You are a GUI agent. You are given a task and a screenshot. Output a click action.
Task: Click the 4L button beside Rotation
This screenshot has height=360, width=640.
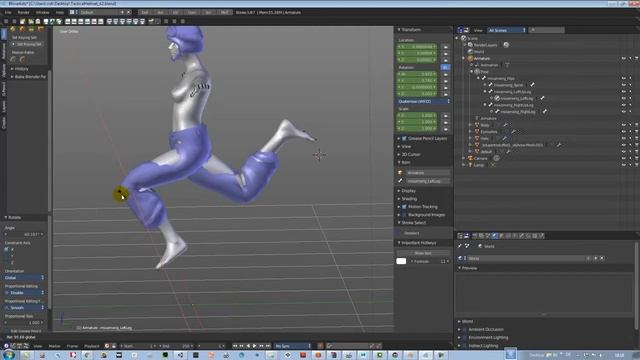click(x=445, y=67)
